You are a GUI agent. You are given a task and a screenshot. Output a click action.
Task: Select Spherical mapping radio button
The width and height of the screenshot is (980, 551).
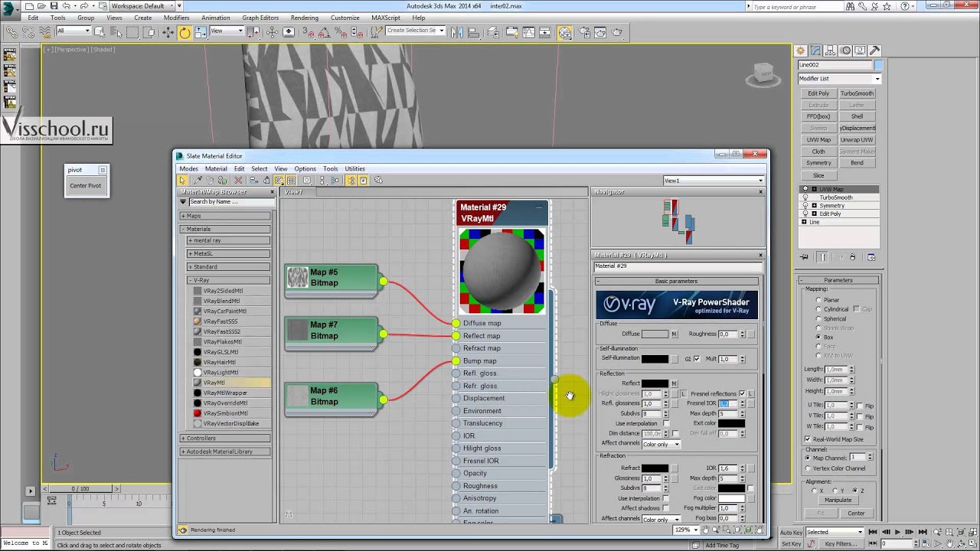tap(818, 318)
